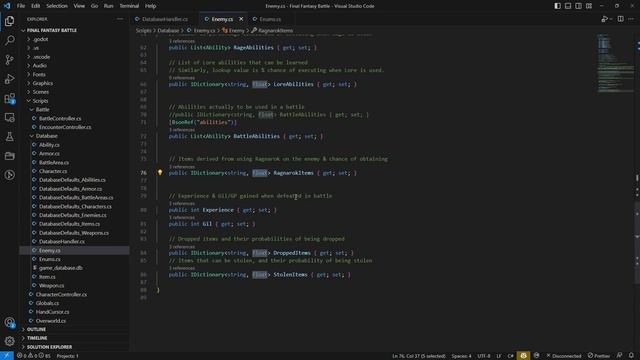Toggle the secondary side bar layout icon
This screenshot has height=360, width=640.
click(x=578, y=6)
